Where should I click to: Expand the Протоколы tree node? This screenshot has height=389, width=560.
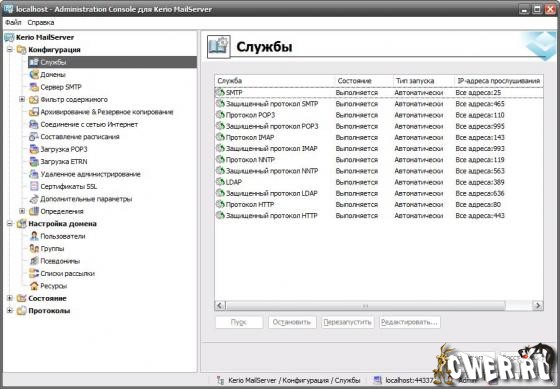[x=10, y=311]
